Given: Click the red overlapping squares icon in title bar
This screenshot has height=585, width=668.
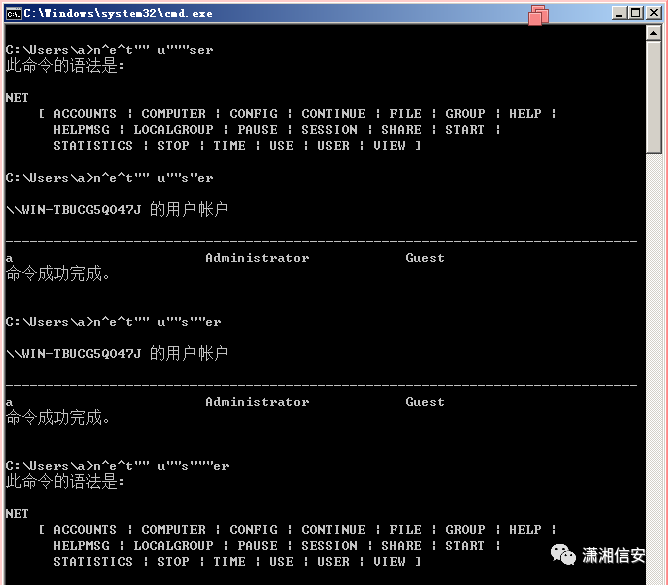Looking at the screenshot, I should [x=538, y=15].
